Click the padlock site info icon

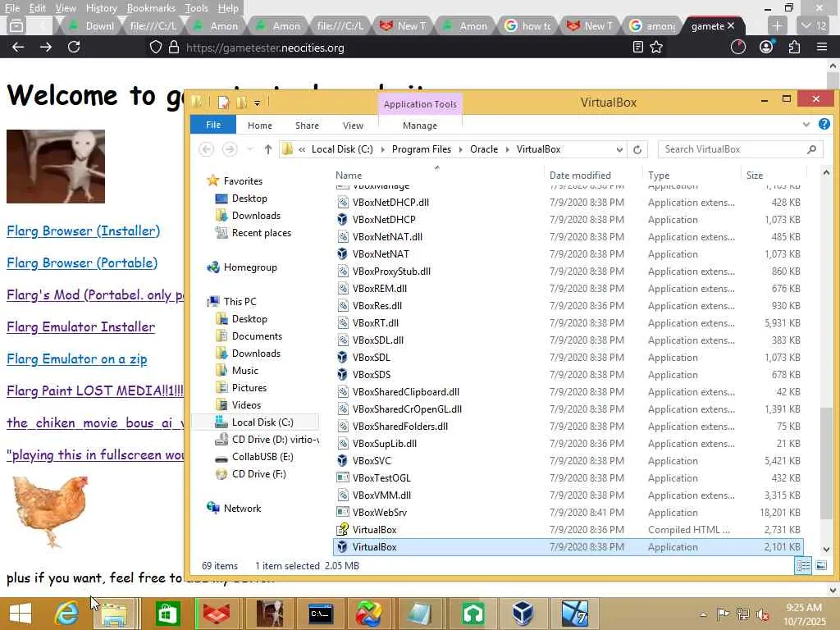point(174,47)
